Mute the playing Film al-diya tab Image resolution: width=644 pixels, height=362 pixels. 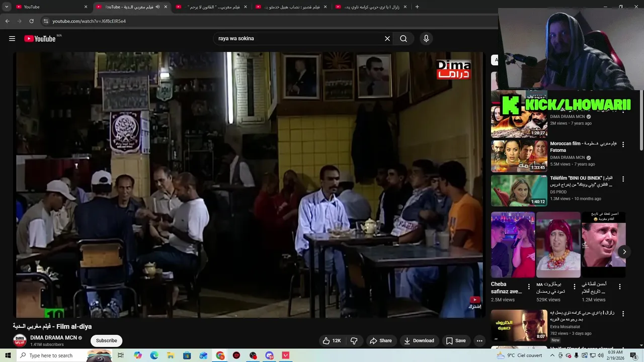coord(157,7)
